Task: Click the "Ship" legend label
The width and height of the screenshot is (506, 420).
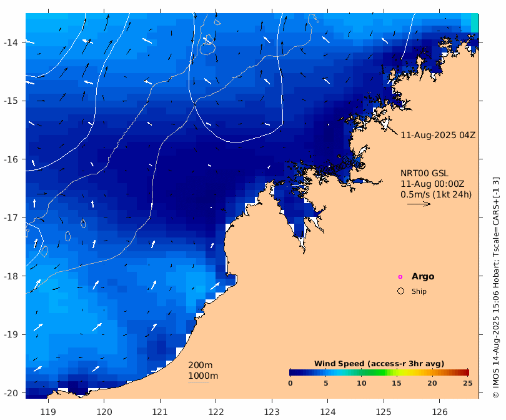Action: (x=419, y=291)
